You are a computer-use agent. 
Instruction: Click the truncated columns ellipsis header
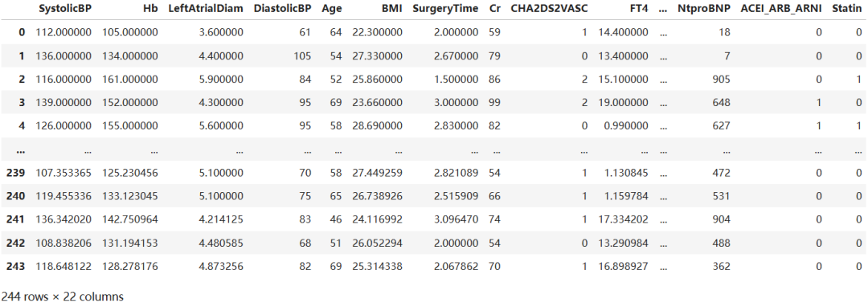[663, 10]
